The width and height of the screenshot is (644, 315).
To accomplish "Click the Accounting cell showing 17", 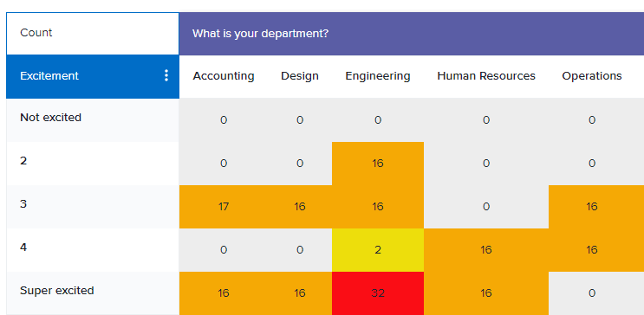I will point(224,207).
